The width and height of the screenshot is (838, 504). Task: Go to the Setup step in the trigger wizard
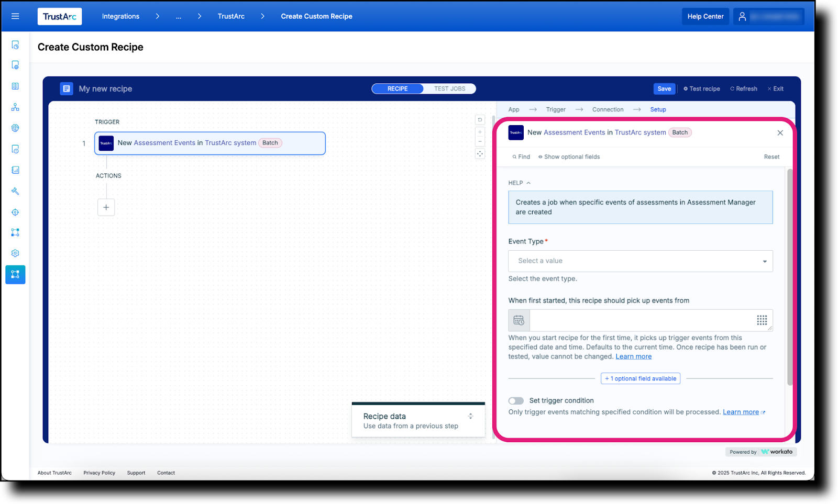[x=658, y=109]
